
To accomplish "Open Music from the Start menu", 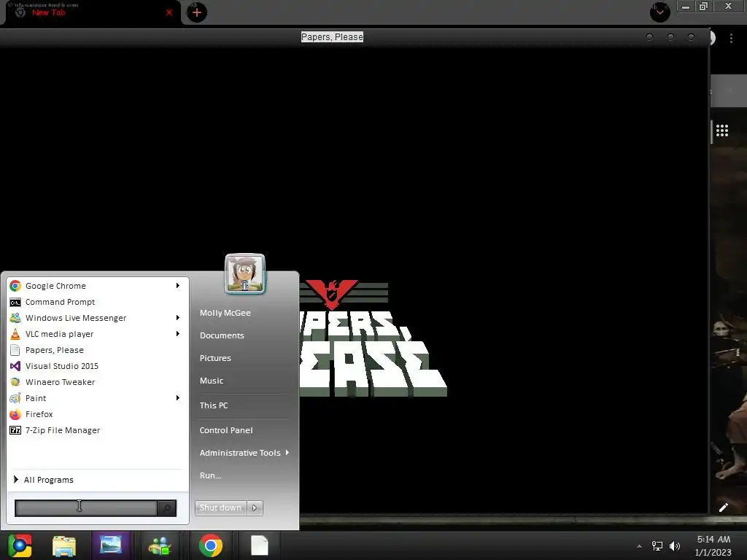I will click(x=212, y=381).
